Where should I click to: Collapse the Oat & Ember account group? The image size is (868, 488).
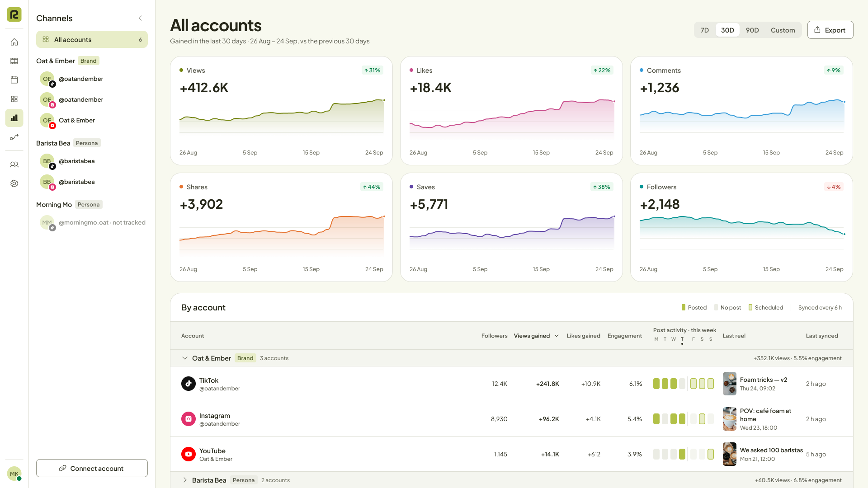click(x=184, y=358)
